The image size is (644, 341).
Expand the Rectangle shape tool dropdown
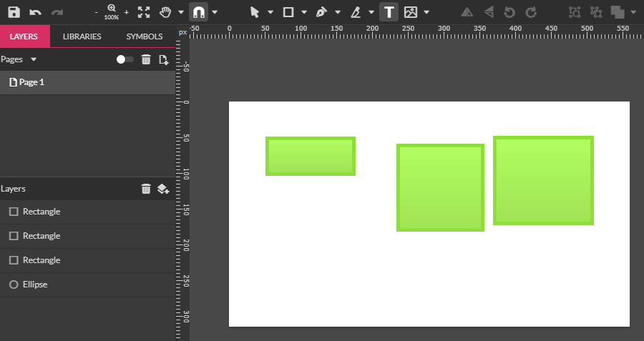point(304,12)
